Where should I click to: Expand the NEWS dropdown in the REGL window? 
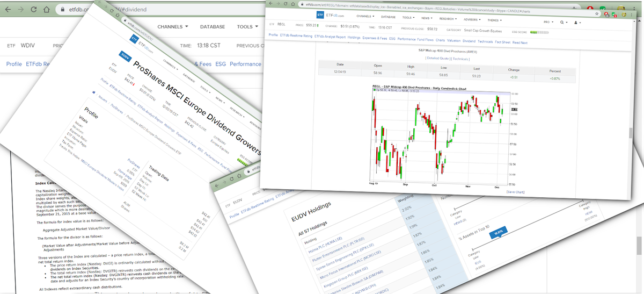pos(427,18)
